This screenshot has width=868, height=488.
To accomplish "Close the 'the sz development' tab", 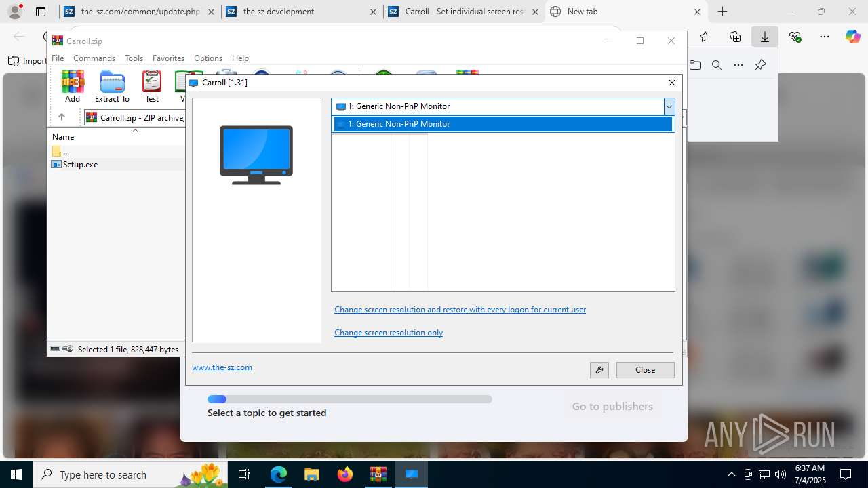I will tap(374, 12).
